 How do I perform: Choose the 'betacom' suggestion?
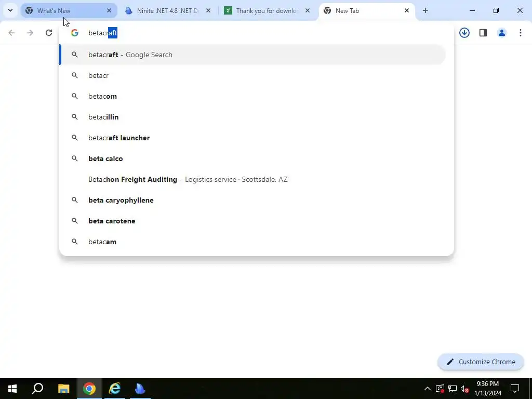(x=253, y=96)
